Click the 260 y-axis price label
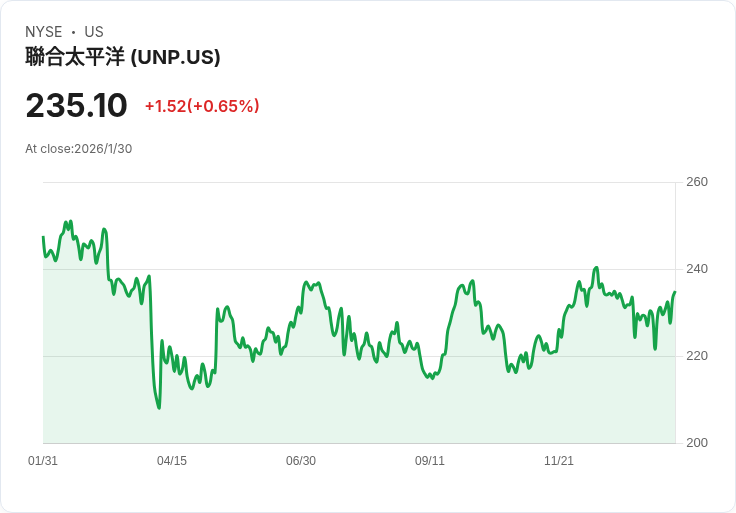The width and height of the screenshot is (736, 513). (x=697, y=182)
